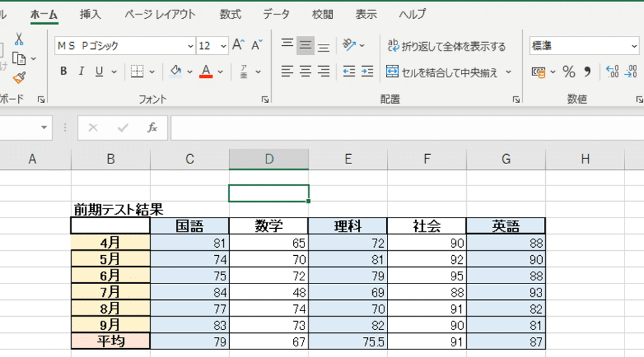Apply borders with the border icon
The height and width of the screenshot is (357, 644).
click(137, 72)
